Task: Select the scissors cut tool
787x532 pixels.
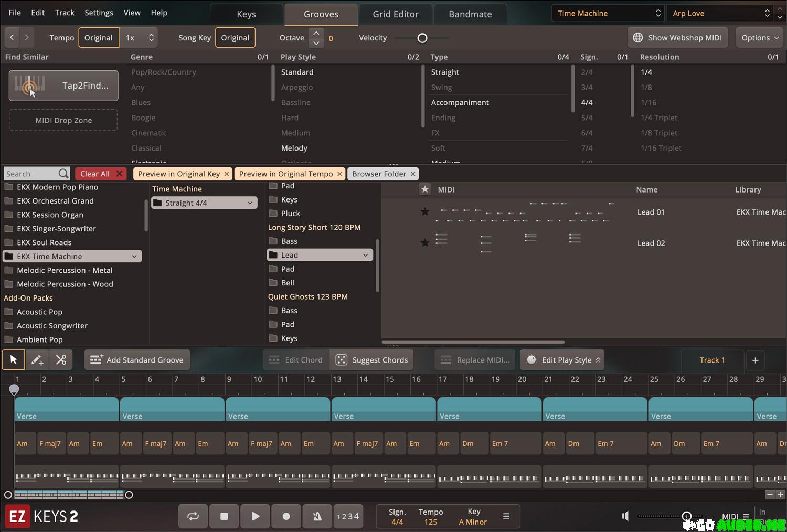Action: (61, 360)
